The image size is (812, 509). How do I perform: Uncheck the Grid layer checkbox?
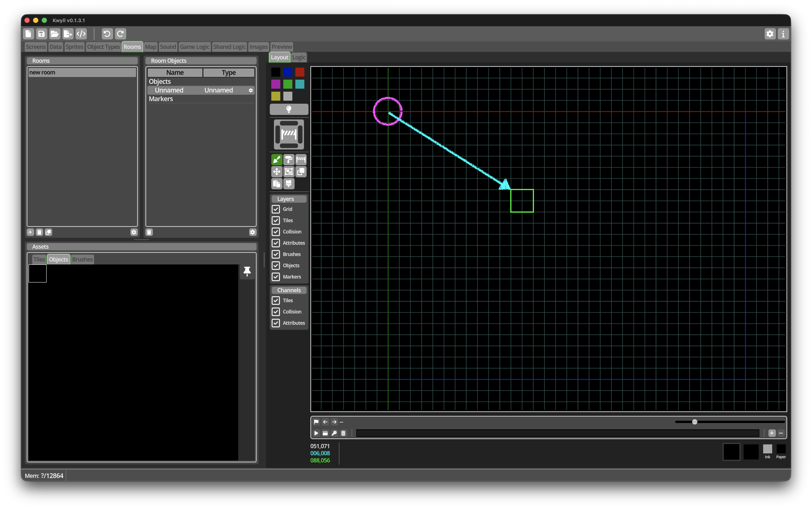[x=276, y=209]
